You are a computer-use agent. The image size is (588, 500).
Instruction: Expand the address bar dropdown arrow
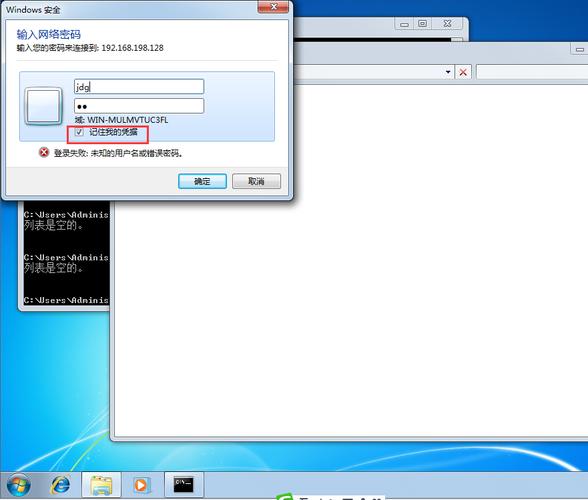(448, 72)
